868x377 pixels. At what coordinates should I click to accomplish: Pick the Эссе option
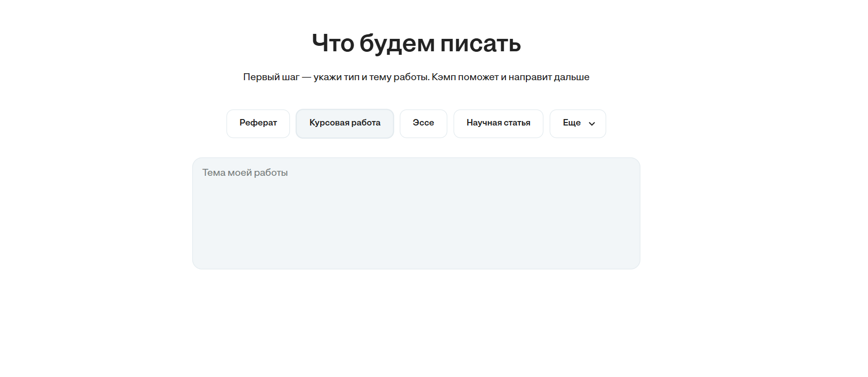coord(423,123)
